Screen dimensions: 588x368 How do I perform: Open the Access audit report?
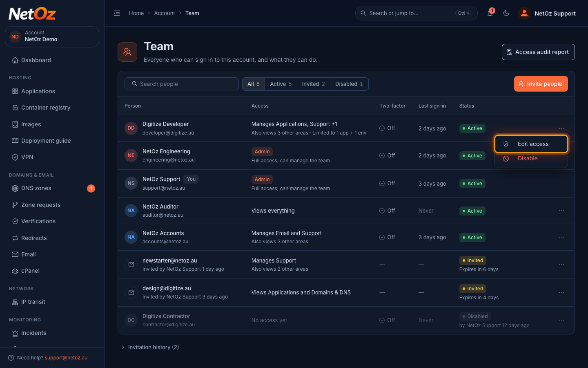coord(538,52)
